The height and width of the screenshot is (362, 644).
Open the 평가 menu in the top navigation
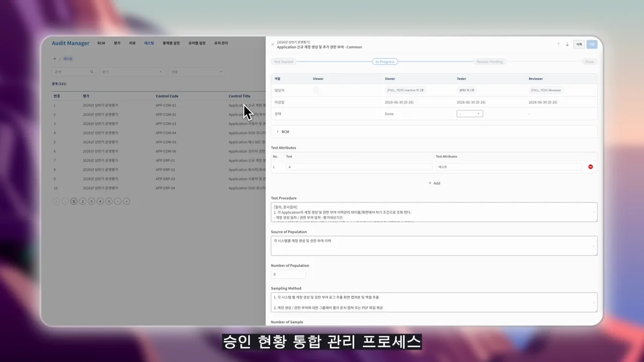pos(117,43)
